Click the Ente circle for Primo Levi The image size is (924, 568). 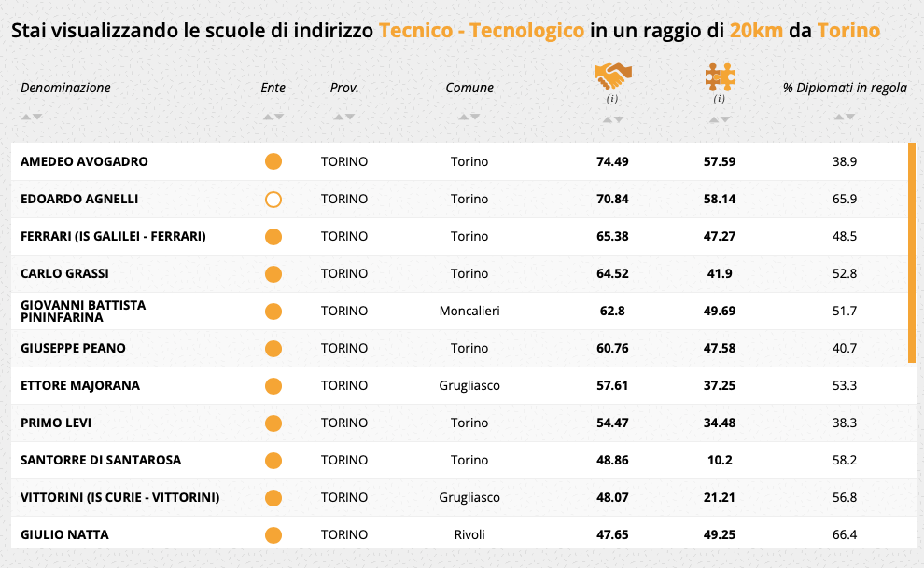tap(273, 423)
